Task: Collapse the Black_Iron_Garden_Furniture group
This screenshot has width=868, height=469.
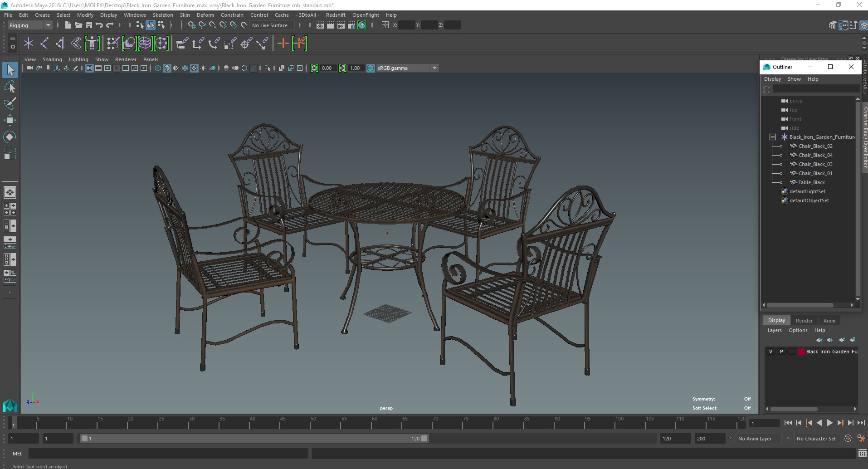Action: point(773,137)
